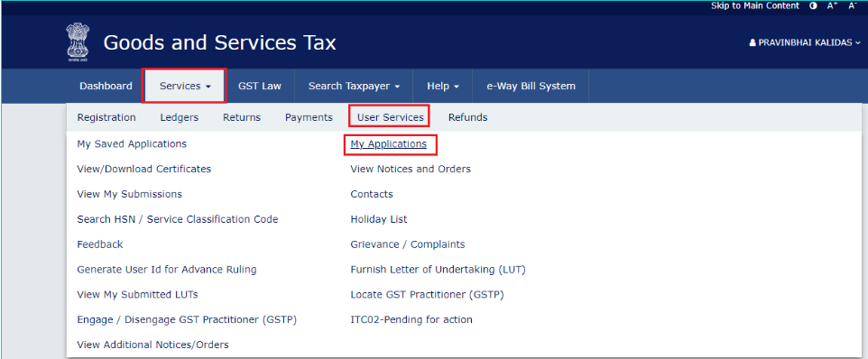Click Skip to Main Content link
This screenshot has height=359, width=868.
coord(755,5)
